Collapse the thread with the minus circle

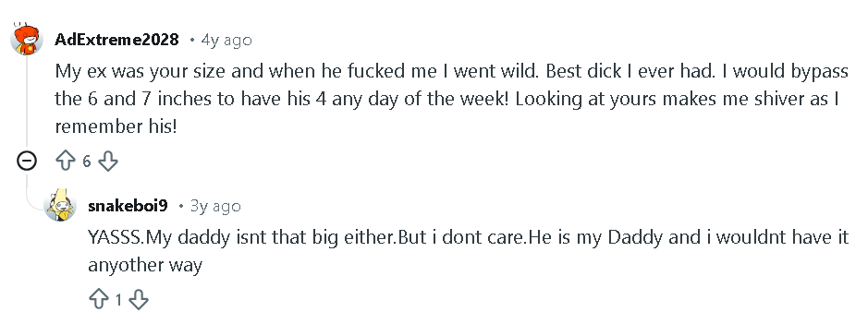[x=27, y=162]
